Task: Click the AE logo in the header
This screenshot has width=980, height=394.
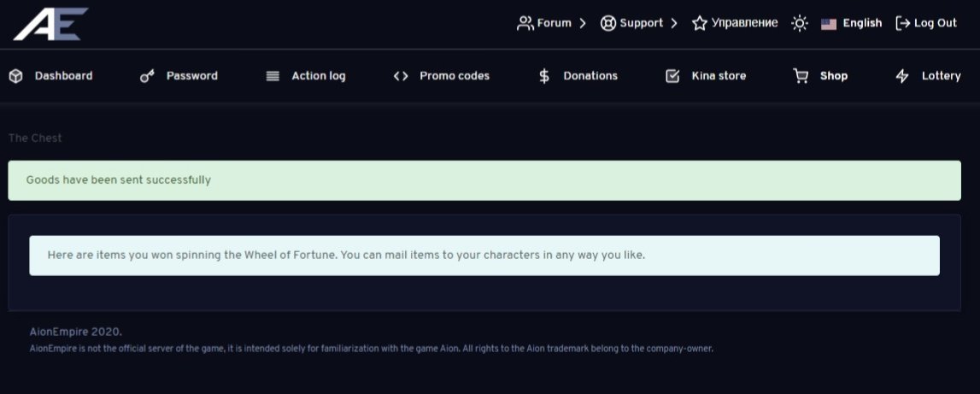Action: click(x=50, y=24)
